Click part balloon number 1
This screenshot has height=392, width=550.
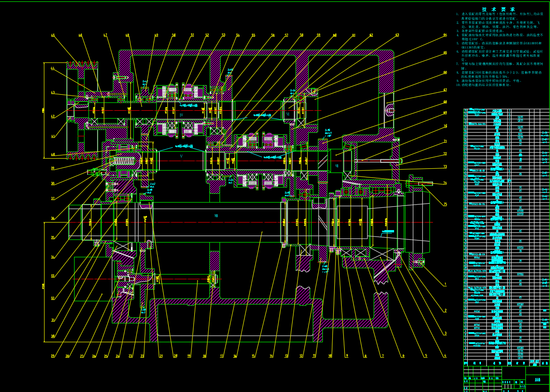(445, 284)
